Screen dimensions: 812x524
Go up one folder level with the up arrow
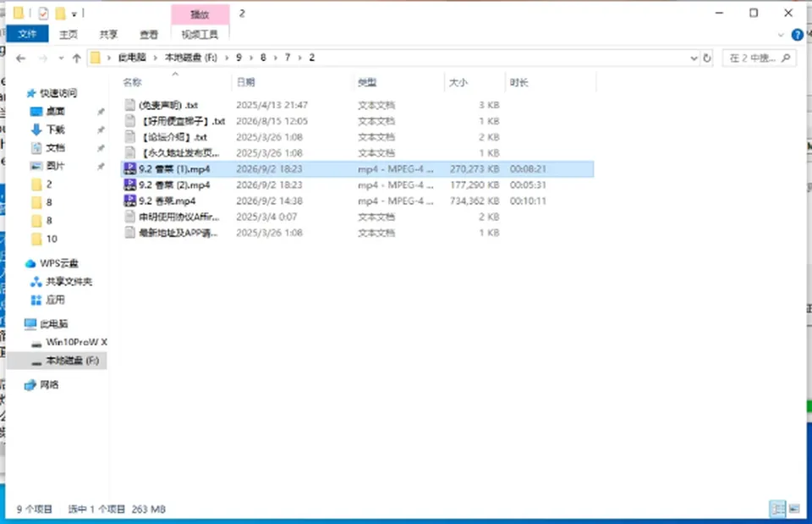[77, 58]
